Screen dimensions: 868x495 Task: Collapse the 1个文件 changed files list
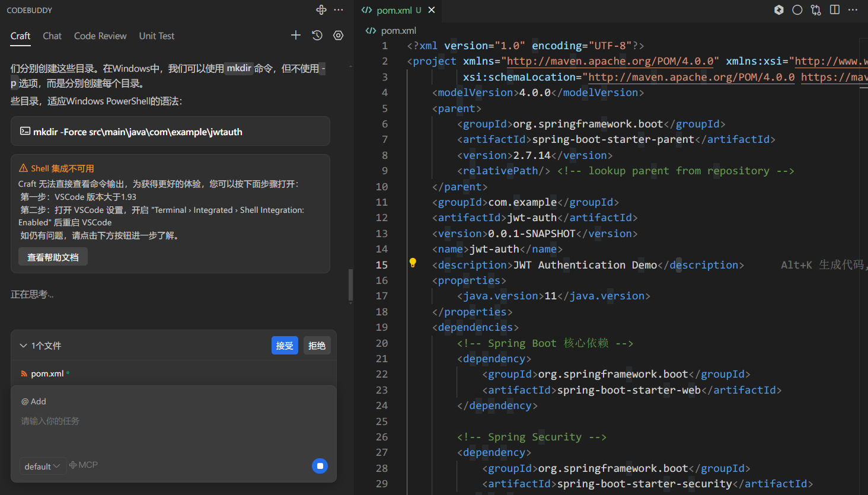[x=24, y=346]
